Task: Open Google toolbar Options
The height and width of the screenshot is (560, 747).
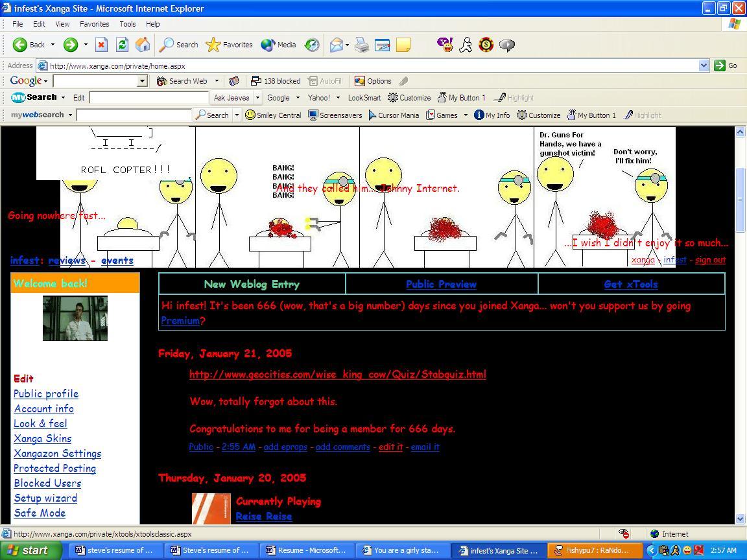Action: [373, 81]
